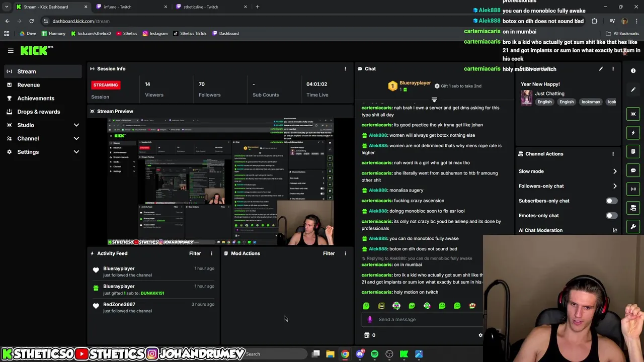Click the info icon in right sidebar
The height and width of the screenshot is (362, 644).
click(x=633, y=71)
